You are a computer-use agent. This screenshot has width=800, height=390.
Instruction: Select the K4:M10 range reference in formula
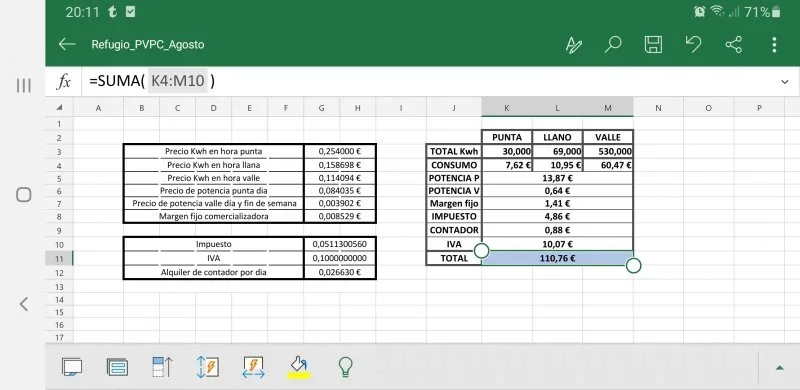click(x=178, y=82)
